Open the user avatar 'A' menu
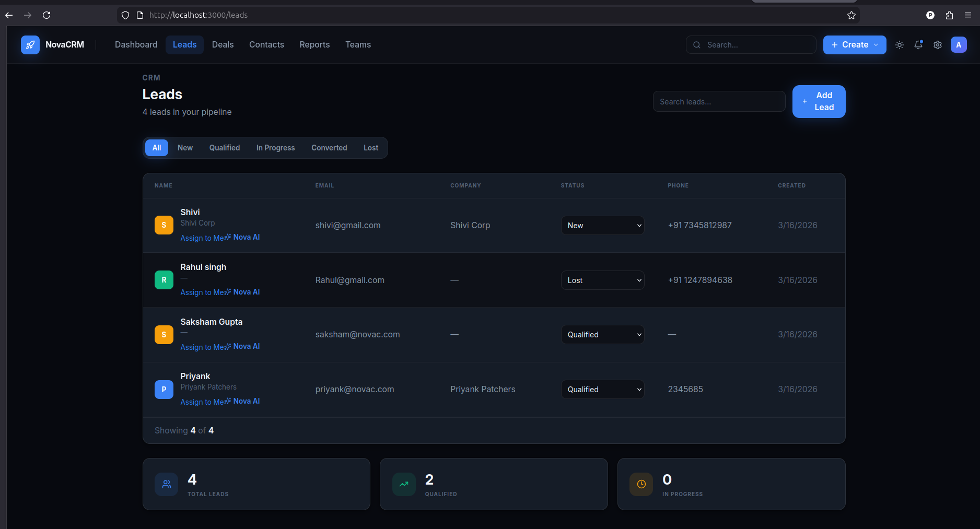 (959, 45)
